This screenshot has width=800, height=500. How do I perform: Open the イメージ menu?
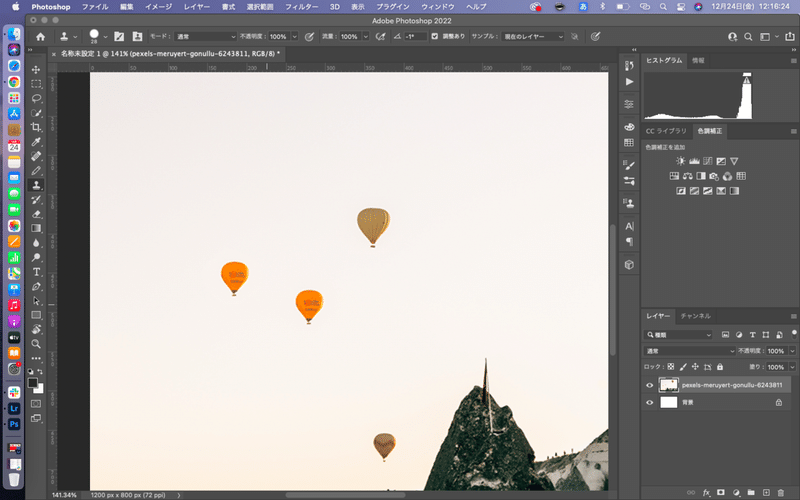pyautogui.click(x=158, y=7)
